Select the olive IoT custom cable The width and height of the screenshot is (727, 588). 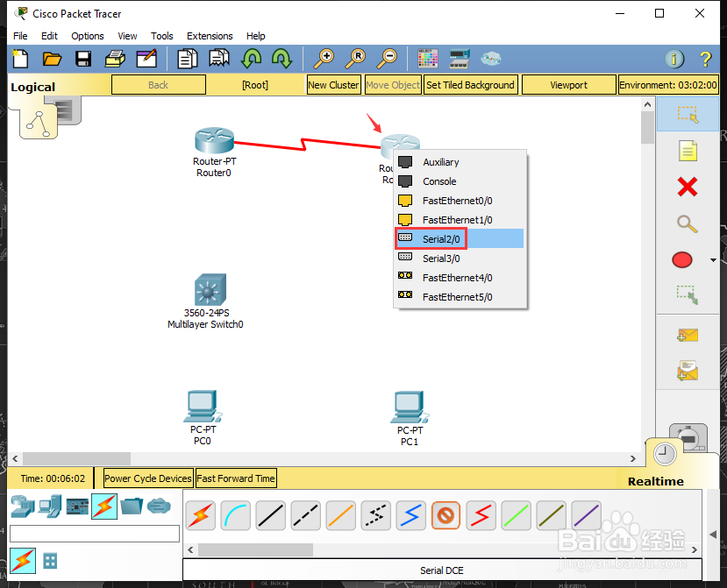[x=551, y=515]
